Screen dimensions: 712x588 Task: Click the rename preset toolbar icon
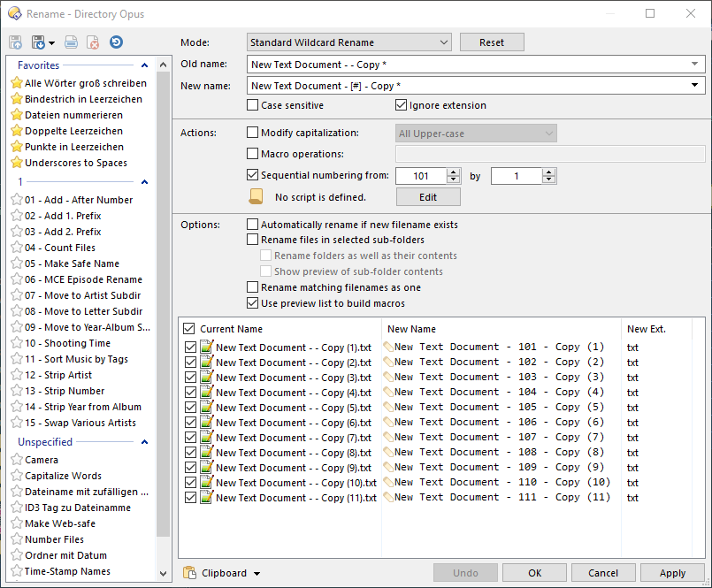click(x=71, y=42)
